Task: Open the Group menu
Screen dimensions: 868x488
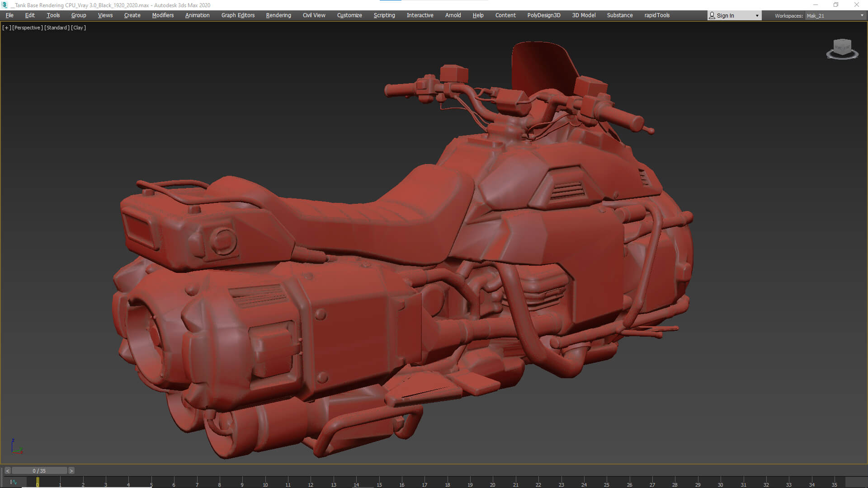Action: pos(79,15)
